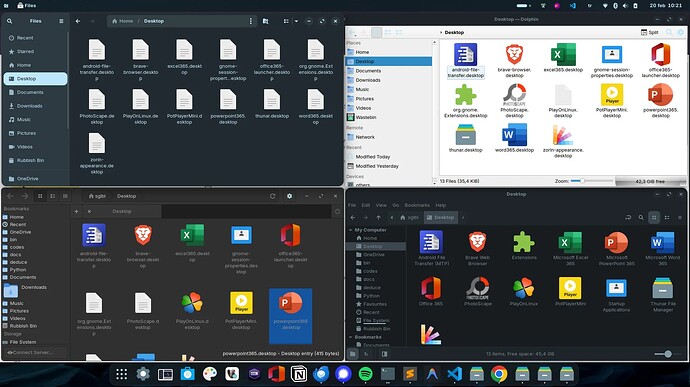Open Dolphin hamburger settings menu
The image size is (690, 387).
(x=681, y=32)
